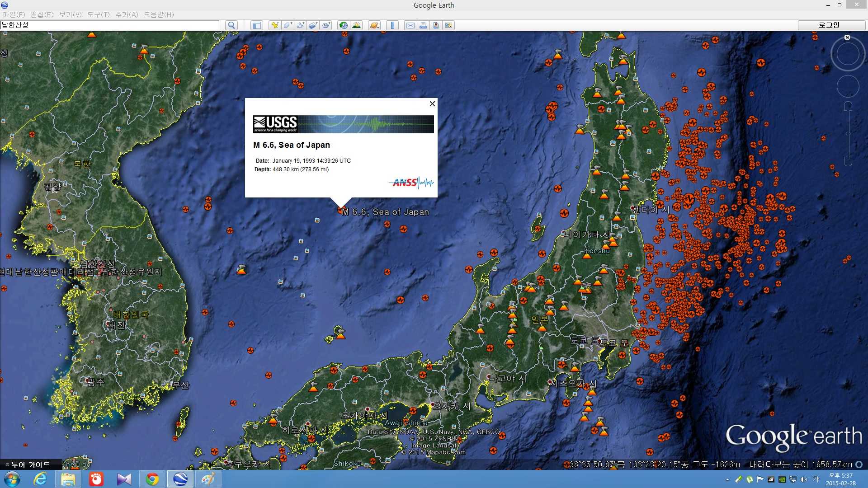Click the compass N north-reset button
Viewport: 868px width, 488px height.
847,38
